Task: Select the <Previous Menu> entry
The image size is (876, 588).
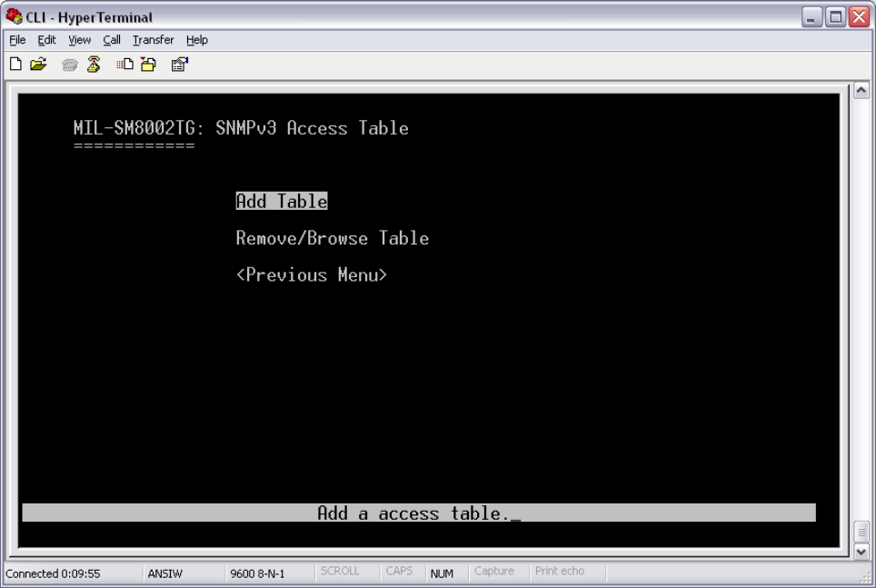Action: 311,275
